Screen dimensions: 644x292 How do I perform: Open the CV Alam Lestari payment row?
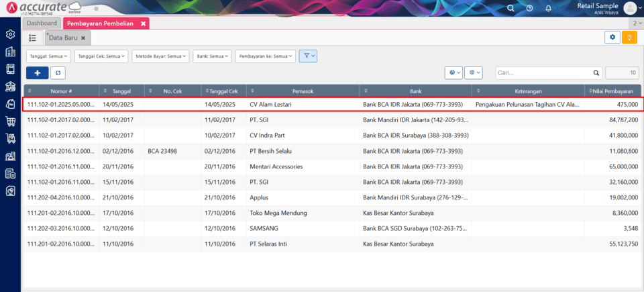pos(332,105)
